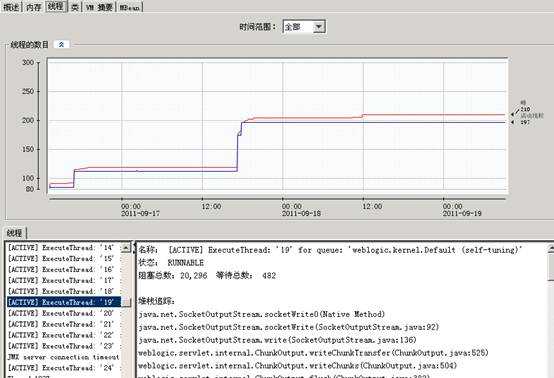Select ExecuteThread '16' in thread list
Image resolution: width=554 pixels, height=378 pixels.
64,270
